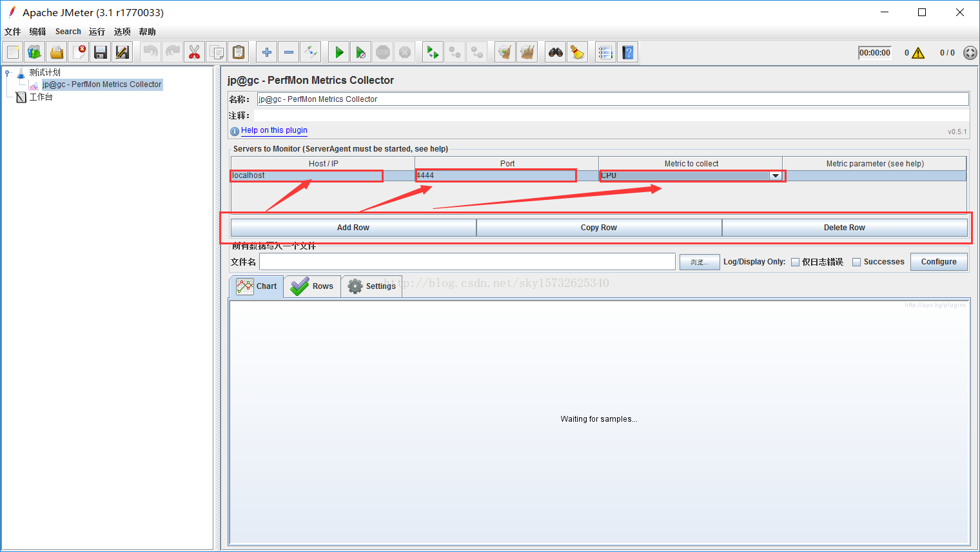
Task: Open the 编辑 menu
Action: (38, 32)
